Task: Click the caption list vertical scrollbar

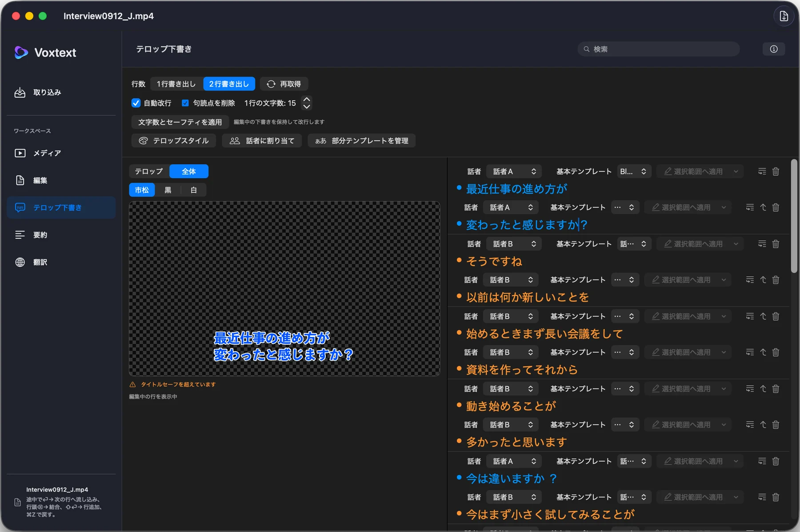Action: [794, 216]
